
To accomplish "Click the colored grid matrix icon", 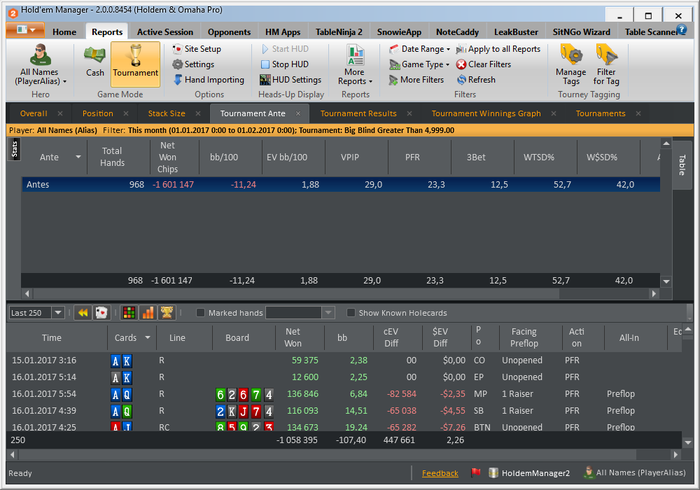I will (x=129, y=313).
